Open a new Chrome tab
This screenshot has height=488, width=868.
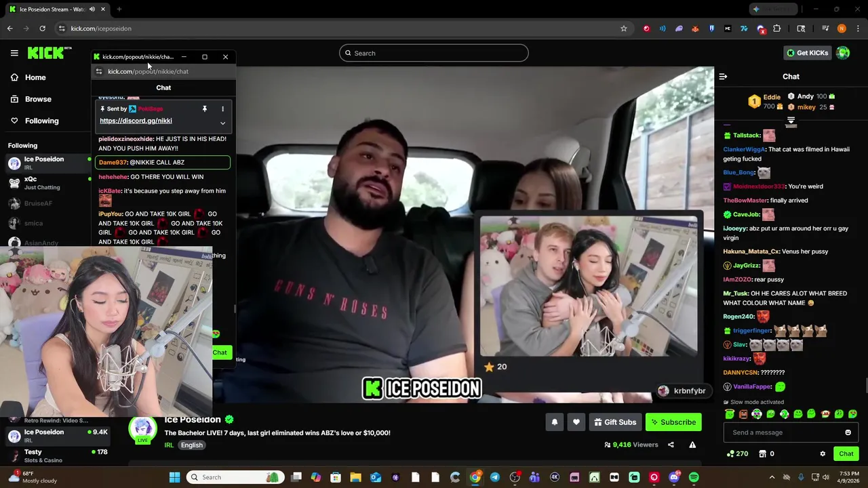[x=119, y=9]
